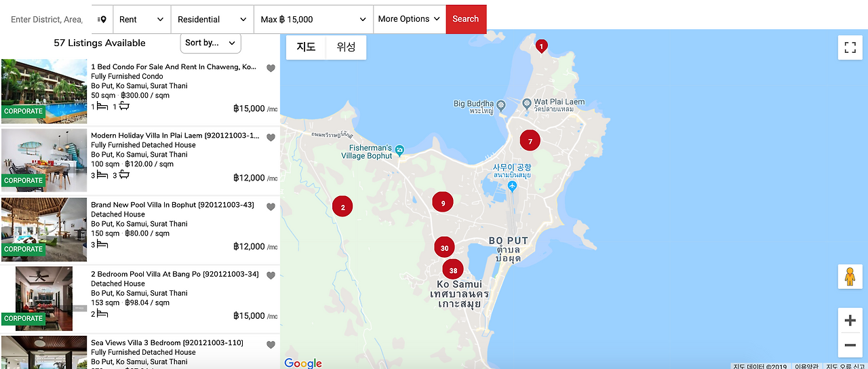The image size is (868, 369).
Task: Click the map cluster marker labeled 2
Action: [x=342, y=206]
